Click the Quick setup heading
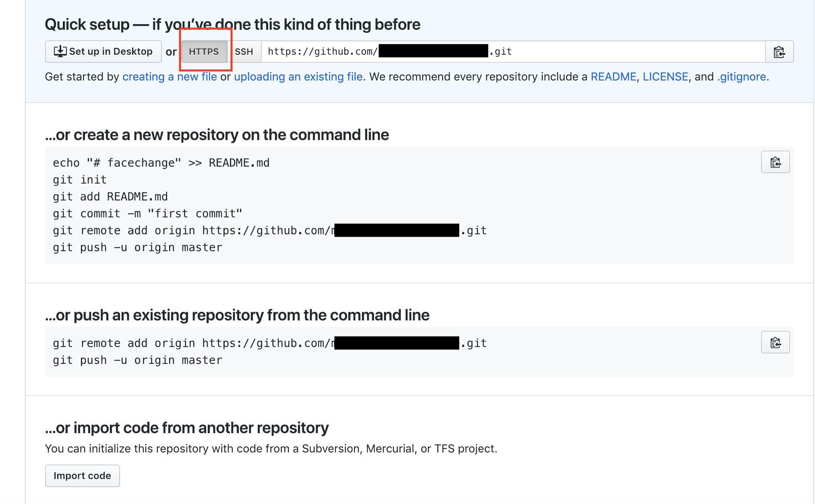The width and height of the screenshot is (815, 504). pos(232,24)
